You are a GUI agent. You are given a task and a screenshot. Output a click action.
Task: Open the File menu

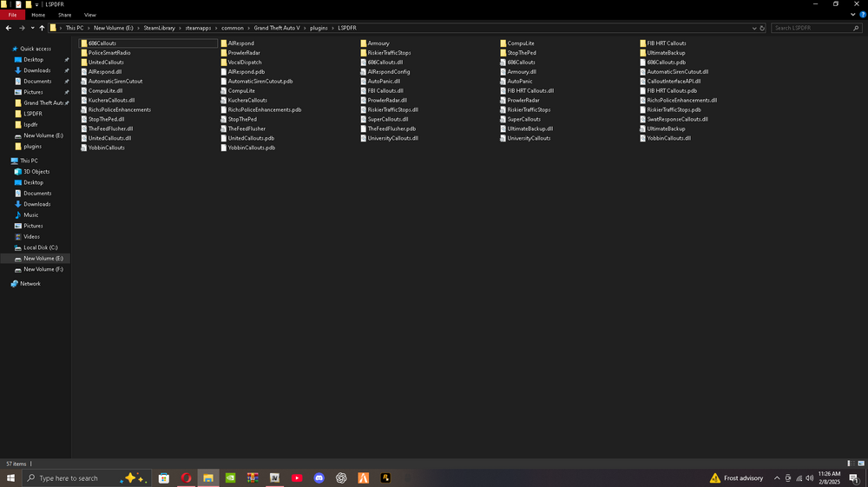pos(12,15)
